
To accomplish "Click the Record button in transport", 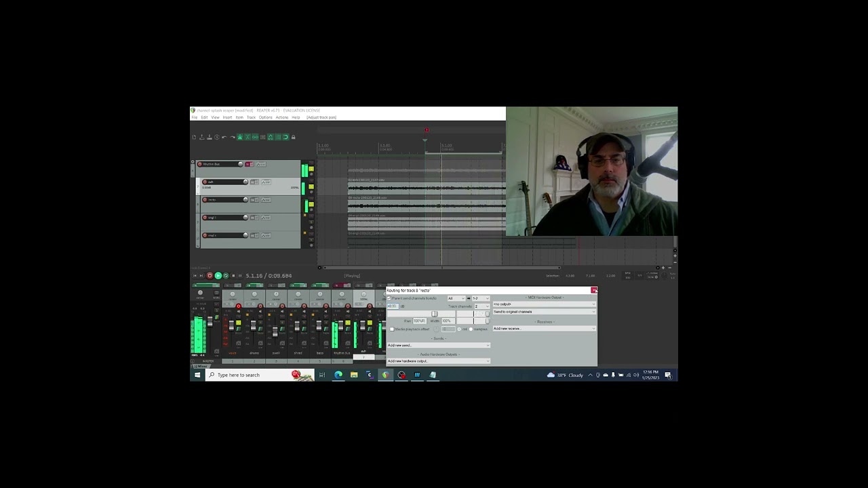I will [210, 276].
